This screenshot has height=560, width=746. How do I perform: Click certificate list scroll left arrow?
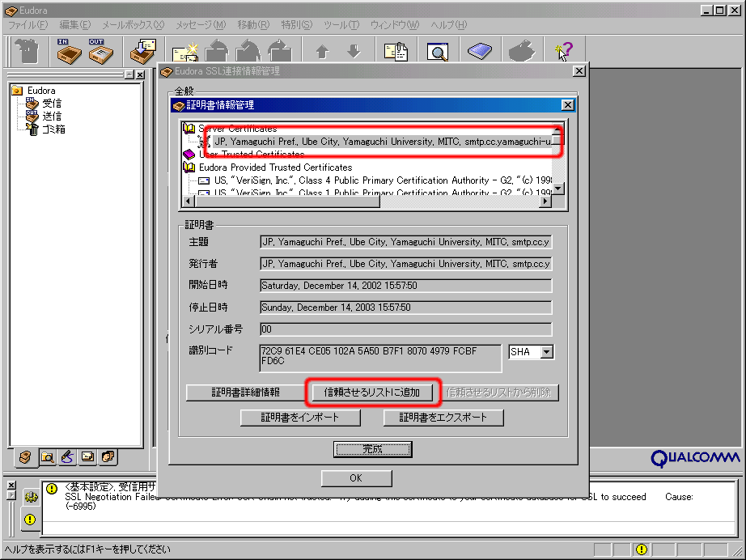pyautogui.click(x=188, y=202)
